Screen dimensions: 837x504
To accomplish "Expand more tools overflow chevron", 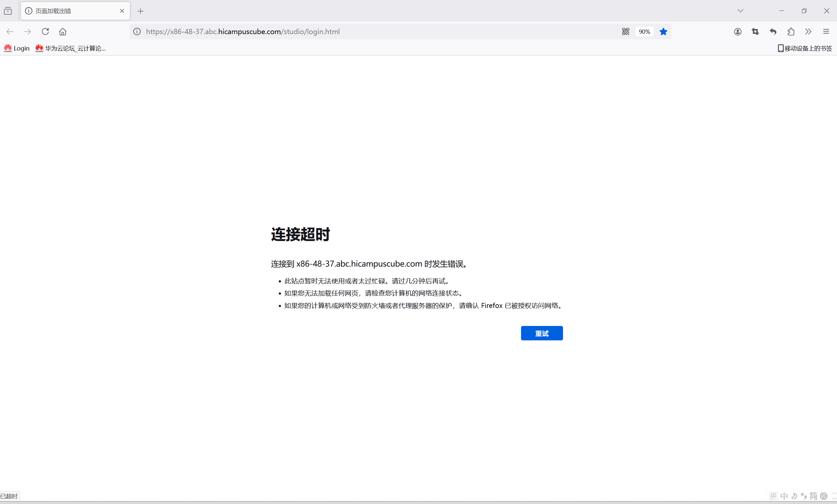I will (x=808, y=31).
